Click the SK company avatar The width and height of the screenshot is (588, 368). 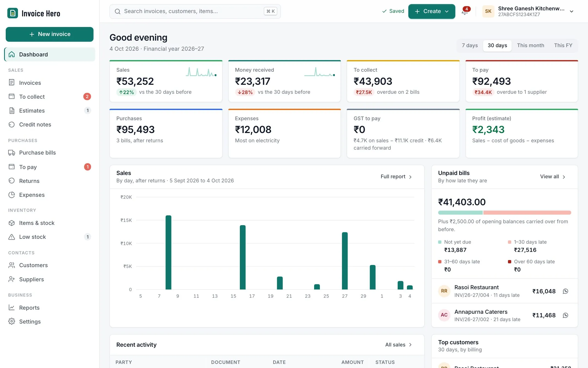coord(488,11)
